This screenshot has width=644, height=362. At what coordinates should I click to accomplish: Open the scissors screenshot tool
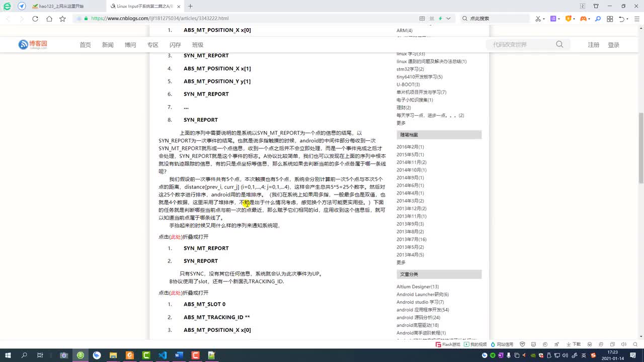coord(538,19)
